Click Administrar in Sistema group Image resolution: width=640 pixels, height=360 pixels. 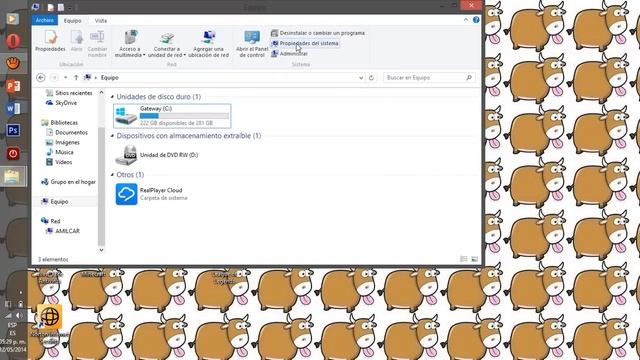coord(289,53)
